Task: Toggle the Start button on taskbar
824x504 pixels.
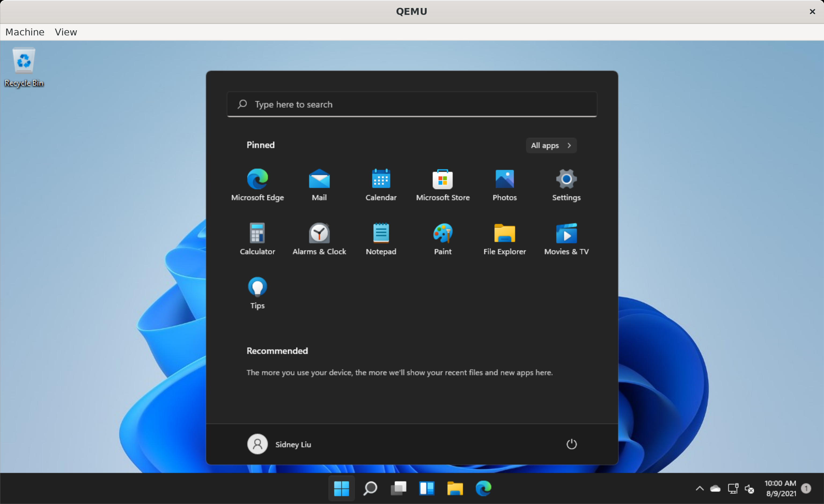Action: (x=341, y=488)
